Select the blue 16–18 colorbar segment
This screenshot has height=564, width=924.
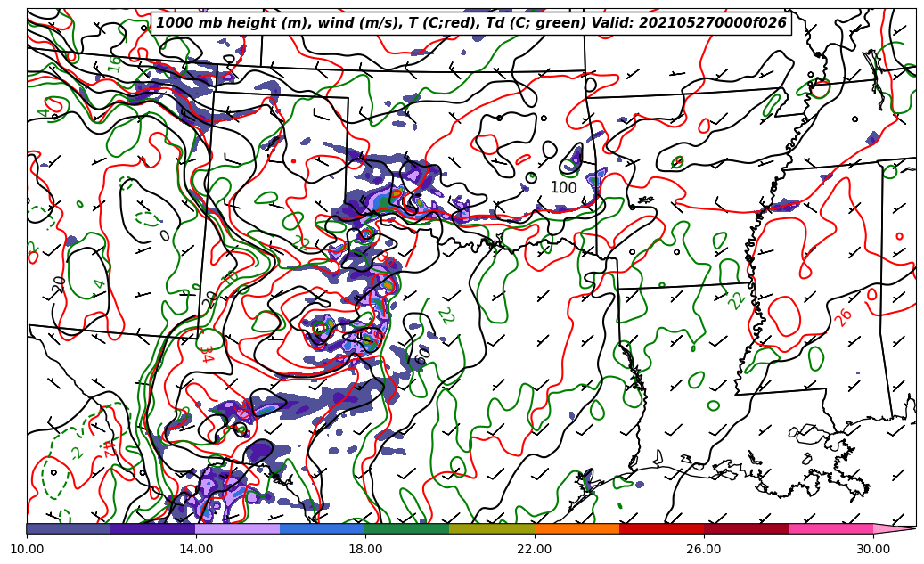pyautogui.click(x=323, y=528)
